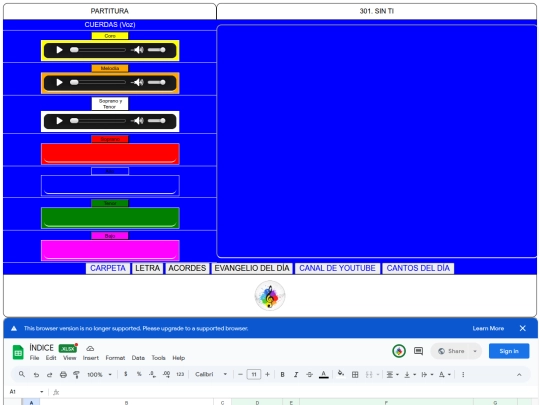Screen dimensions: 540x405
Task: Open the LETRA button
Action: coord(147,268)
